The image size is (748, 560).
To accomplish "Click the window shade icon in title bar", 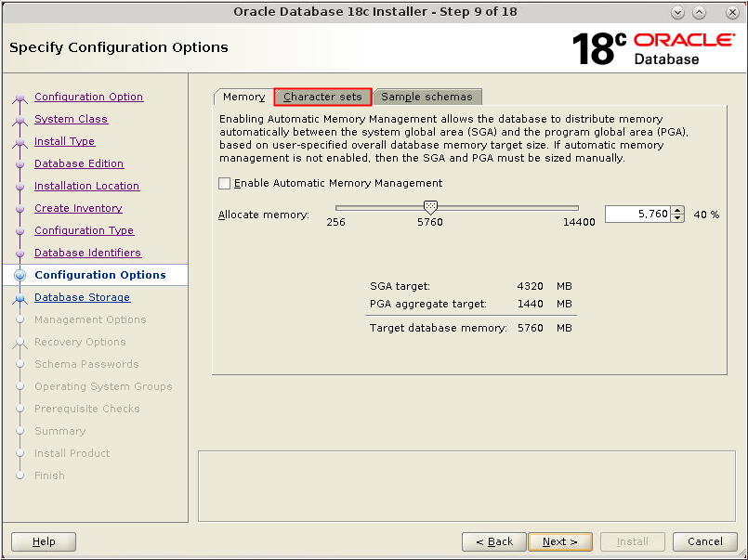I will point(699,12).
